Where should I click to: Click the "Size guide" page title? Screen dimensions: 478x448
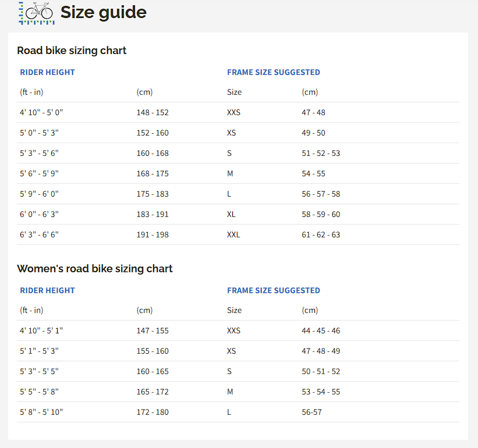tap(103, 12)
